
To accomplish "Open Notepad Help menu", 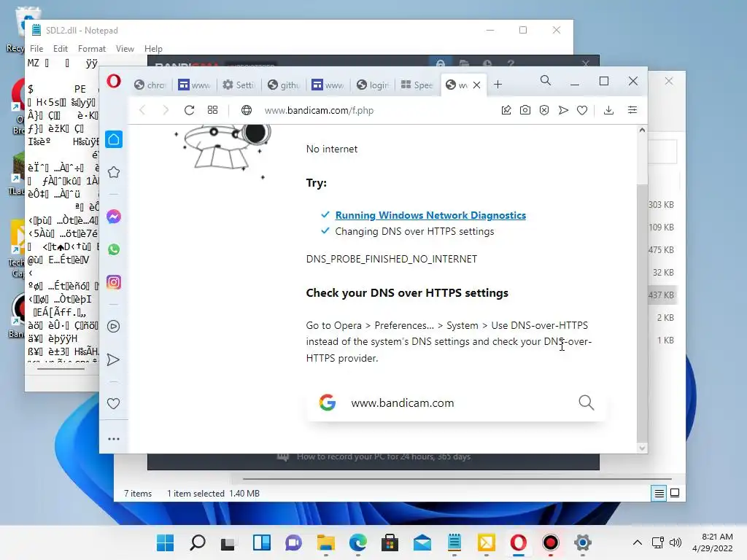I will 153,49.
